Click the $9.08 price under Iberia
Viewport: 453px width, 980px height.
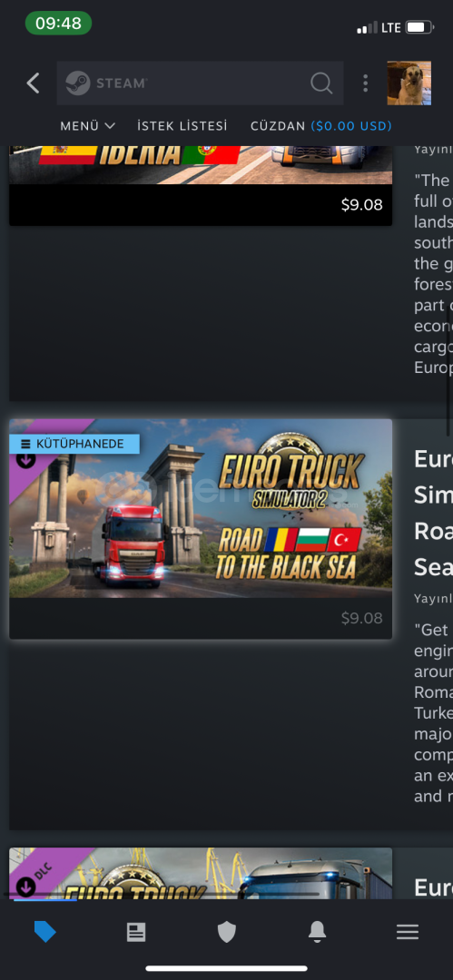click(361, 205)
